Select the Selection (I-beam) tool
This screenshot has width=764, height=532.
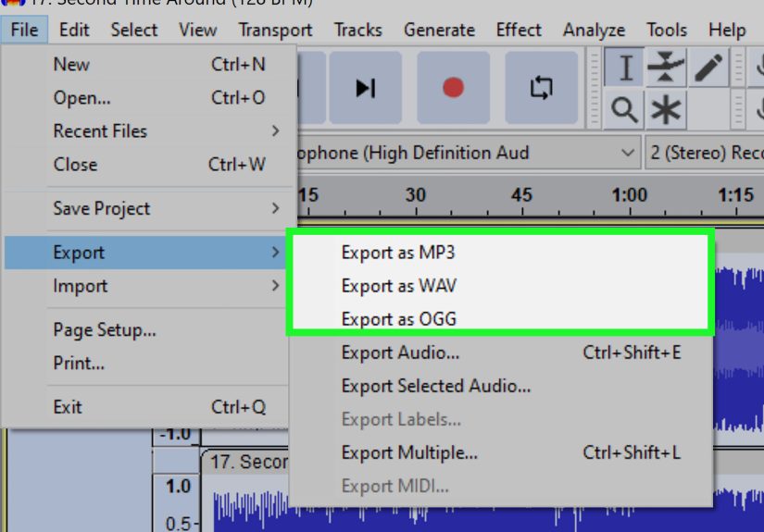click(x=625, y=68)
